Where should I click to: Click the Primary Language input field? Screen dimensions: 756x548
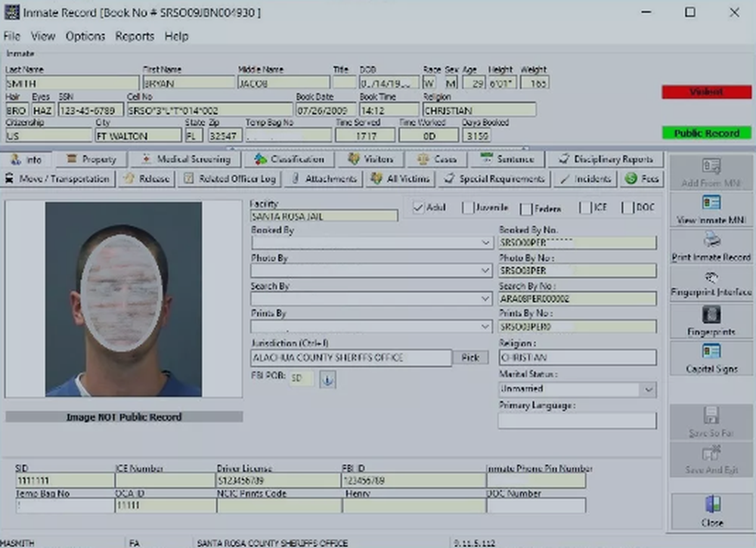coord(577,420)
